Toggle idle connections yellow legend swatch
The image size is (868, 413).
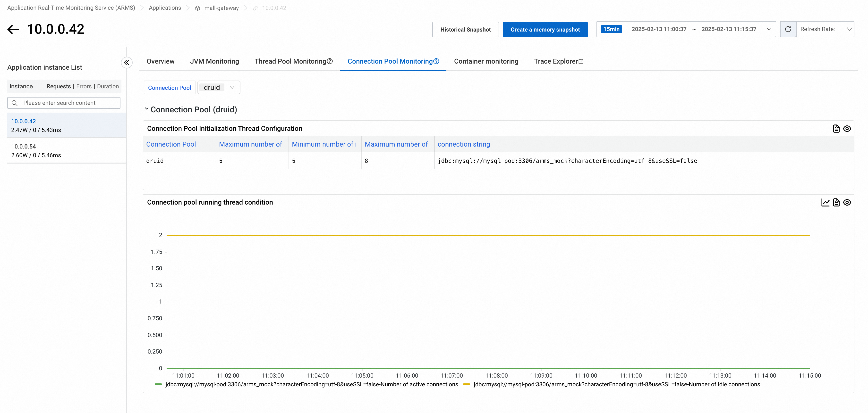click(x=466, y=384)
